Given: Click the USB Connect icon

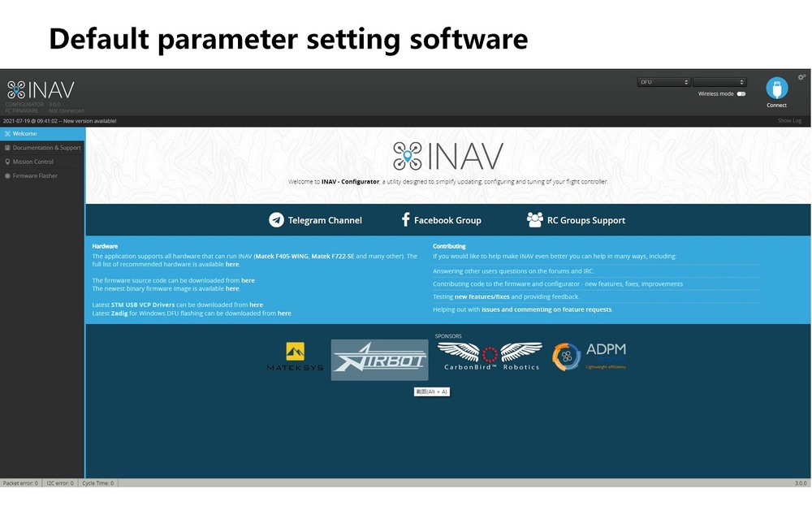Looking at the screenshot, I should point(776,89).
